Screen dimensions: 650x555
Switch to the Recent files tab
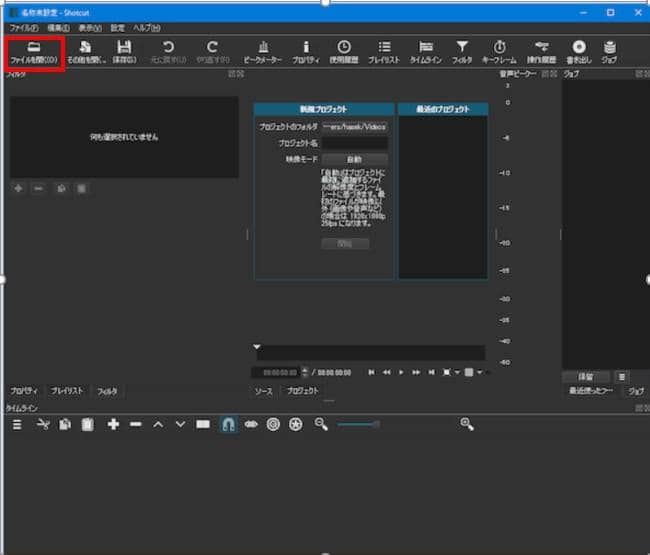pyautogui.click(x=590, y=391)
